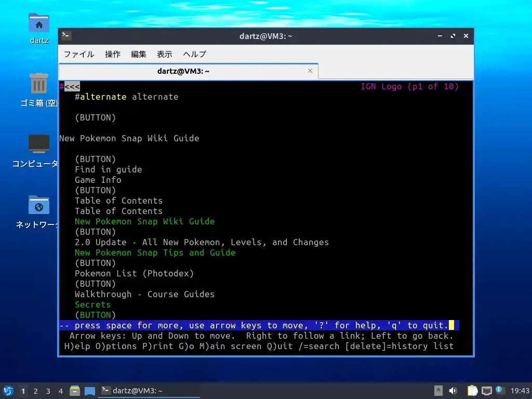Open the clipboard notes tray icon
532x399 pixels.
(472, 391)
